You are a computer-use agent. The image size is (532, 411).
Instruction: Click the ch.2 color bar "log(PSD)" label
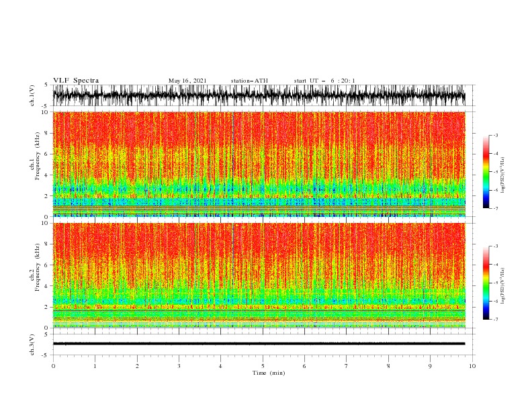pyautogui.click(x=503, y=285)
